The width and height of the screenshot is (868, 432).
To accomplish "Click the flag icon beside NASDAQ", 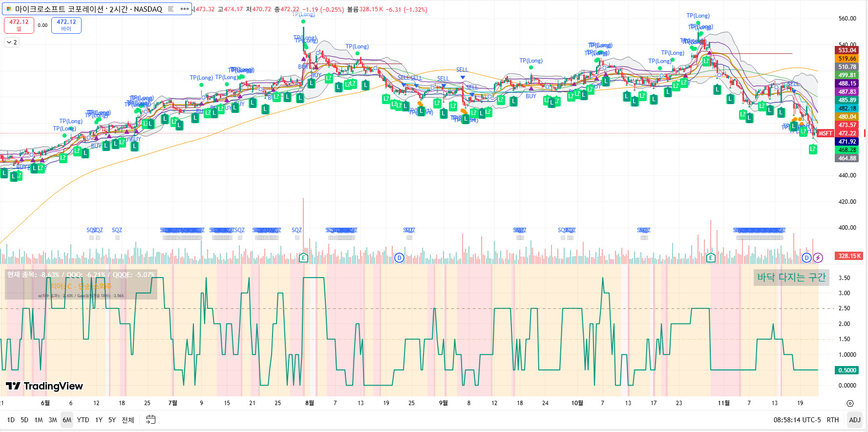I will pyautogui.click(x=171, y=9).
